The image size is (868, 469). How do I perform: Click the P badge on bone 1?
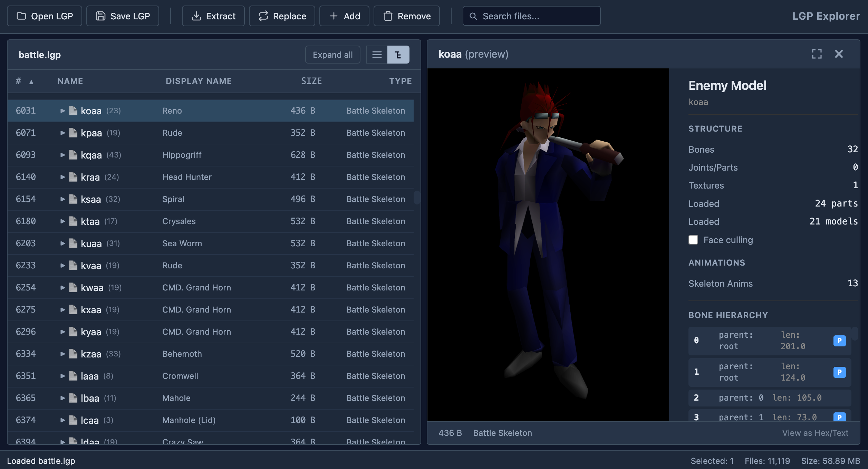click(839, 372)
